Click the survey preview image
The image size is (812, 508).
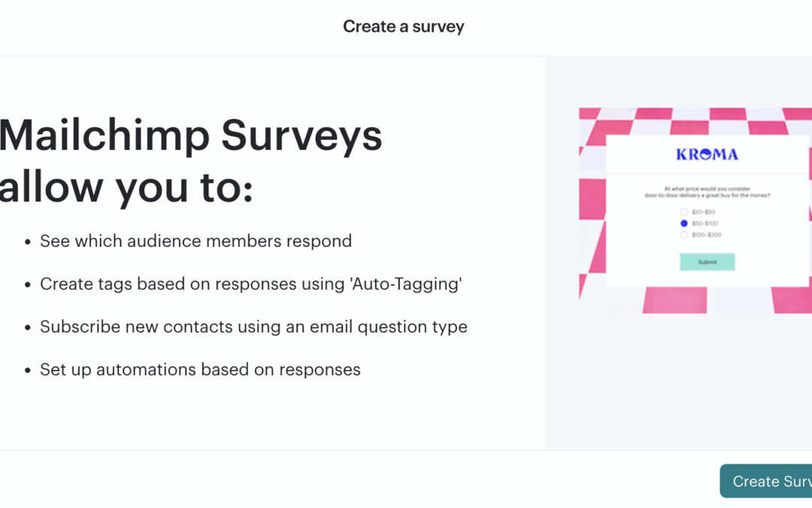click(x=695, y=211)
